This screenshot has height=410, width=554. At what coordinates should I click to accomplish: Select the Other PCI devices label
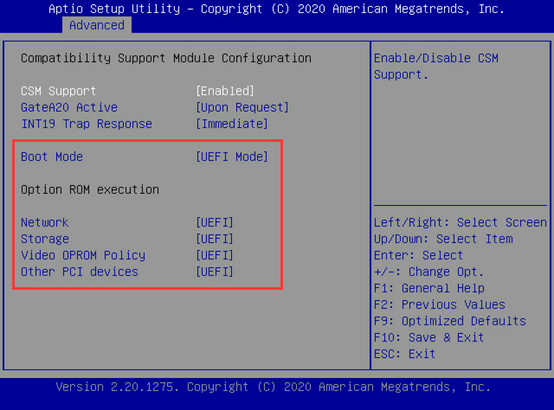79,272
